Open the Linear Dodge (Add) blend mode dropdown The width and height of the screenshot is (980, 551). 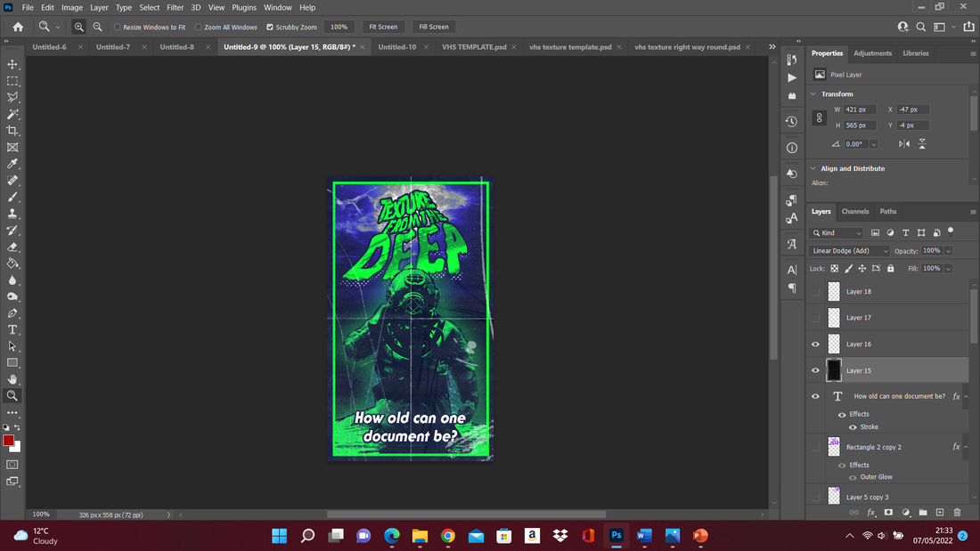pyautogui.click(x=849, y=251)
